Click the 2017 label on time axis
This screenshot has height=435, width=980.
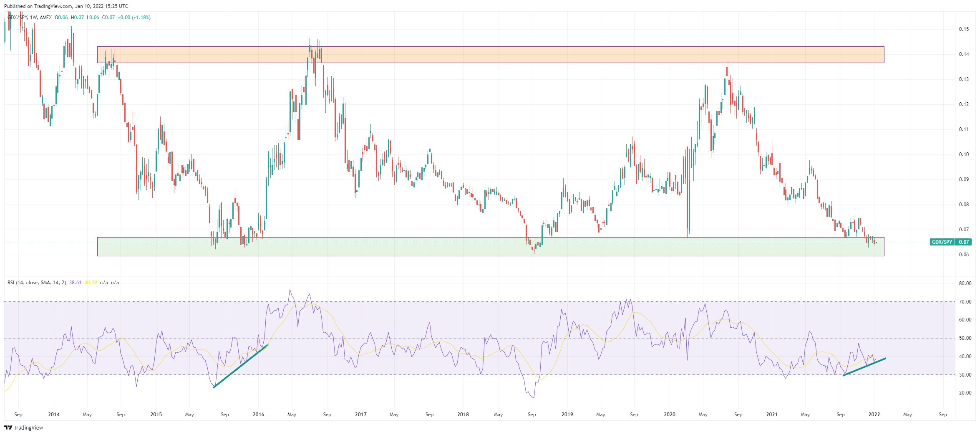point(360,415)
